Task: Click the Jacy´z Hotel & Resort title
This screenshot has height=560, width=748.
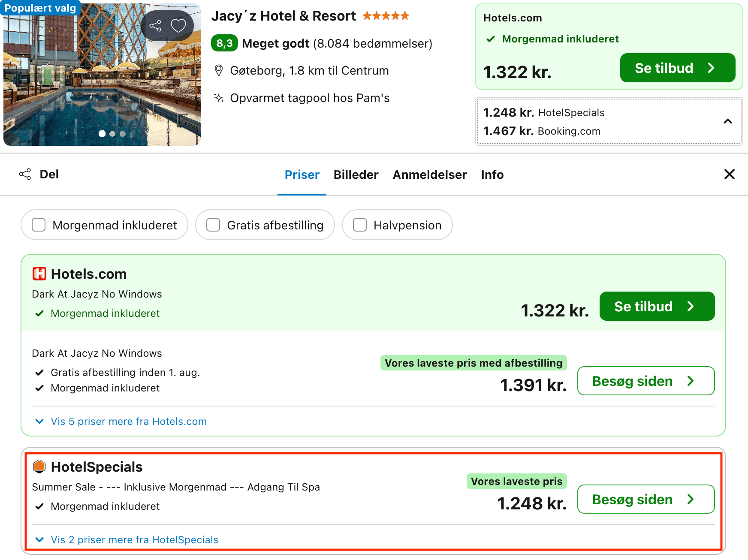Action: tap(284, 16)
